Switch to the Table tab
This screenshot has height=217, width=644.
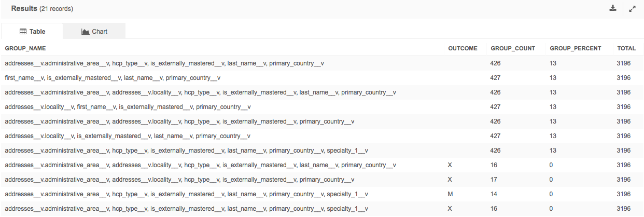point(32,32)
